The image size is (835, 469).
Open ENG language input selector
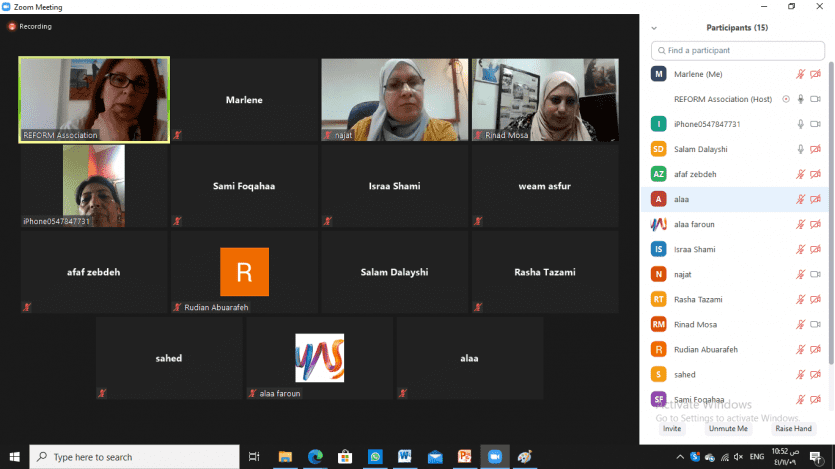coord(757,457)
